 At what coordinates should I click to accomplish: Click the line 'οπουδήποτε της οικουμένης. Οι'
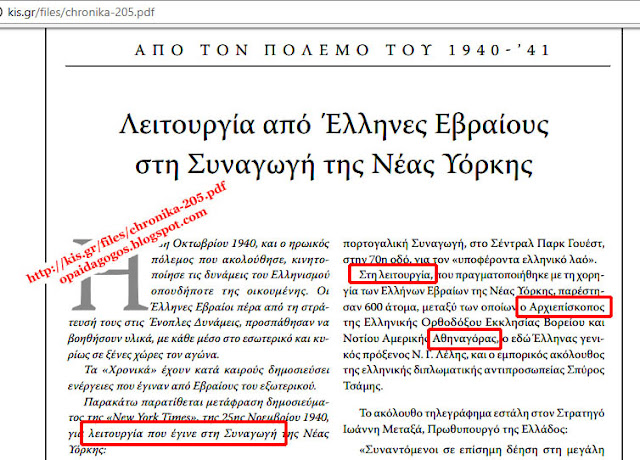(240, 291)
